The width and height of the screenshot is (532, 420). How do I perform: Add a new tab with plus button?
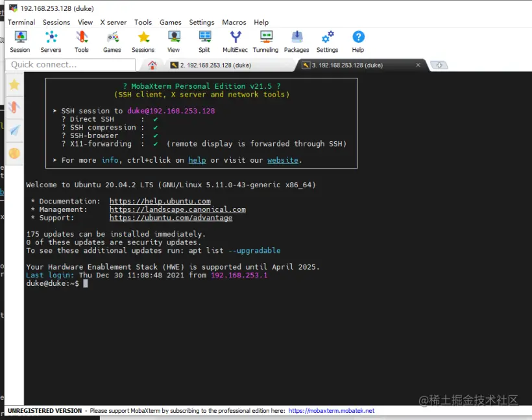pyautogui.click(x=439, y=65)
